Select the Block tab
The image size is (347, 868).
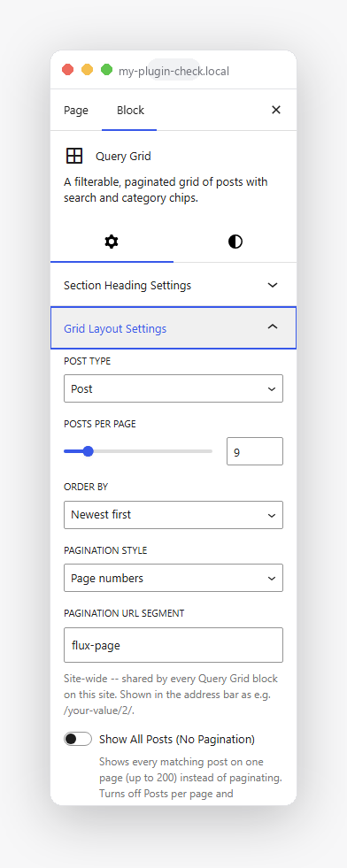(130, 111)
